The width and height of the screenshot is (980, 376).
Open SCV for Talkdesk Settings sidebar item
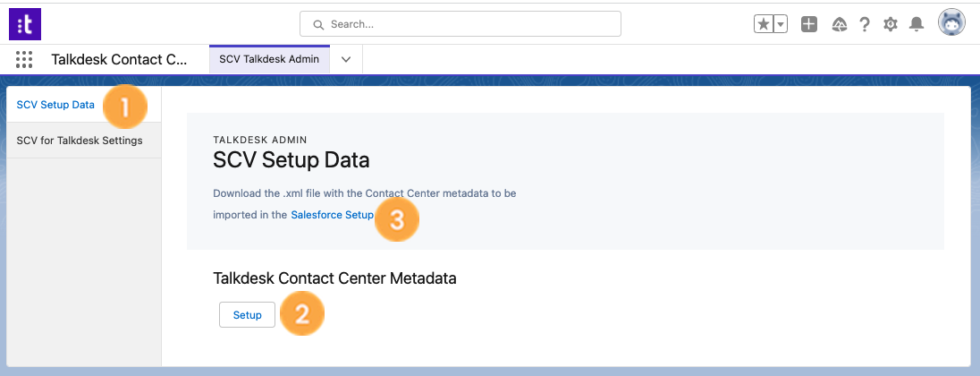(x=84, y=141)
